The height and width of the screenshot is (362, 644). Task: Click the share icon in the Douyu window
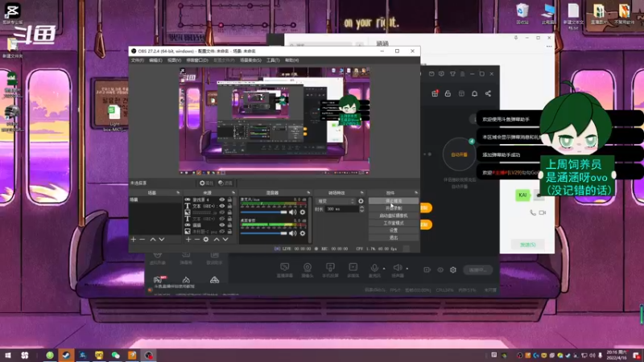point(488,93)
